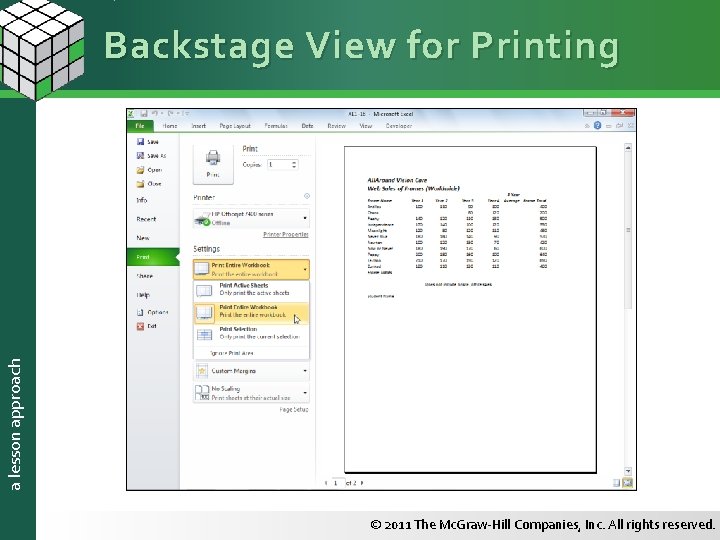720x540 pixels.
Task: Click the large Print button with printer icon
Action: (x=213, y=164)
